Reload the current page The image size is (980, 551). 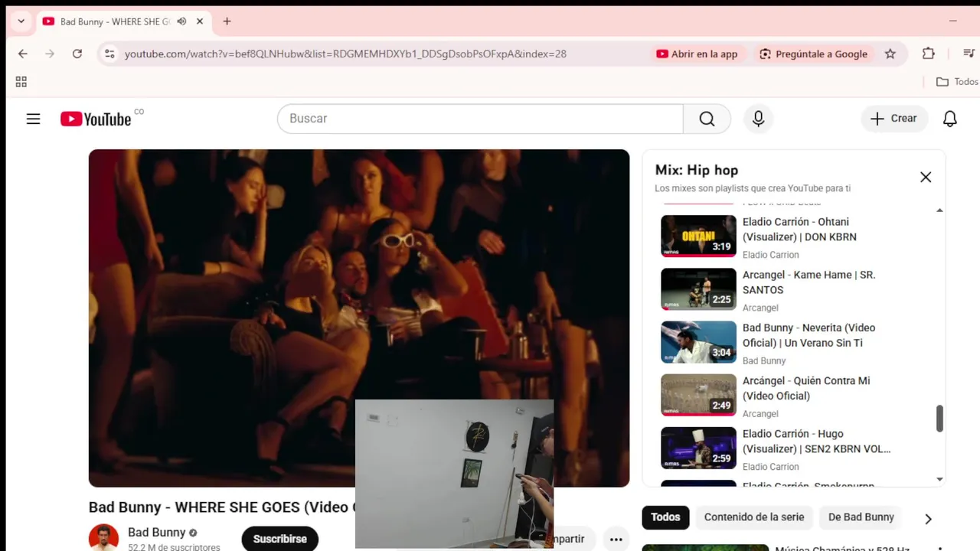(x=77, y=54)
